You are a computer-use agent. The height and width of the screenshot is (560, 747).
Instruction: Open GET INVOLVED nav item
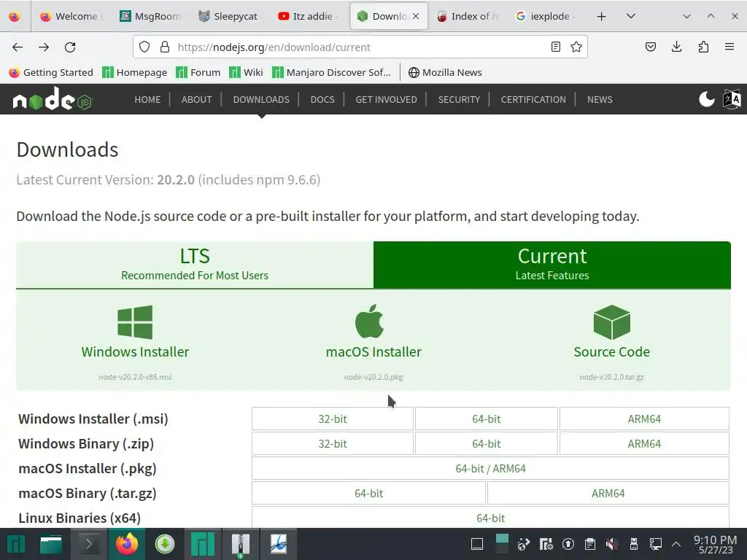tap(386, 99)
